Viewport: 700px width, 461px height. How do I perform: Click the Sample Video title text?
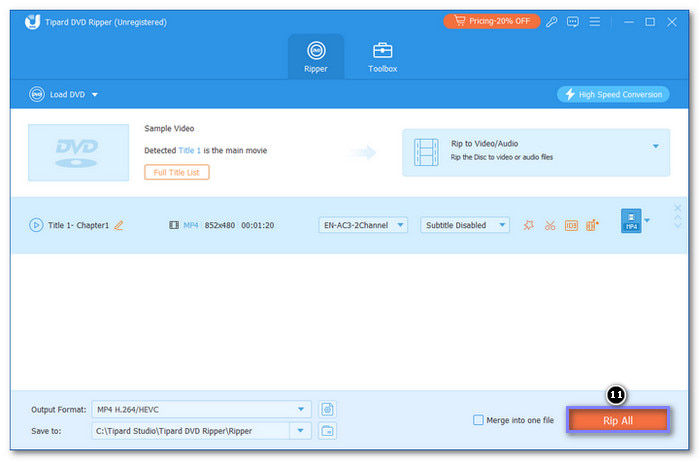(x=169, y=129)
